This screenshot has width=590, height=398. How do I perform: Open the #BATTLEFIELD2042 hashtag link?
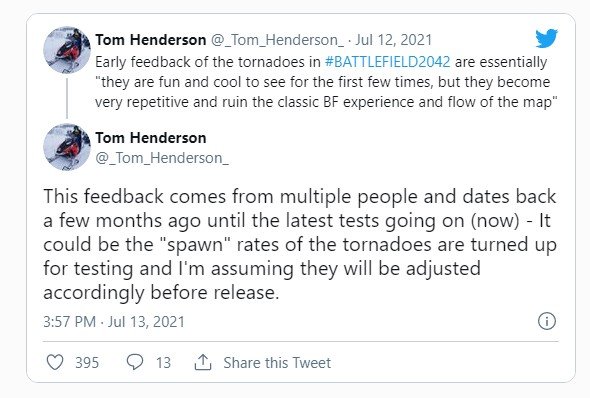click(x=387, y=62)
